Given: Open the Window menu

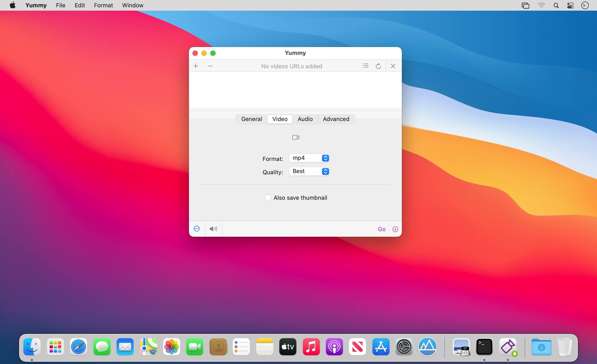Looking at the screenshot, I should click(x=133, y=5).
